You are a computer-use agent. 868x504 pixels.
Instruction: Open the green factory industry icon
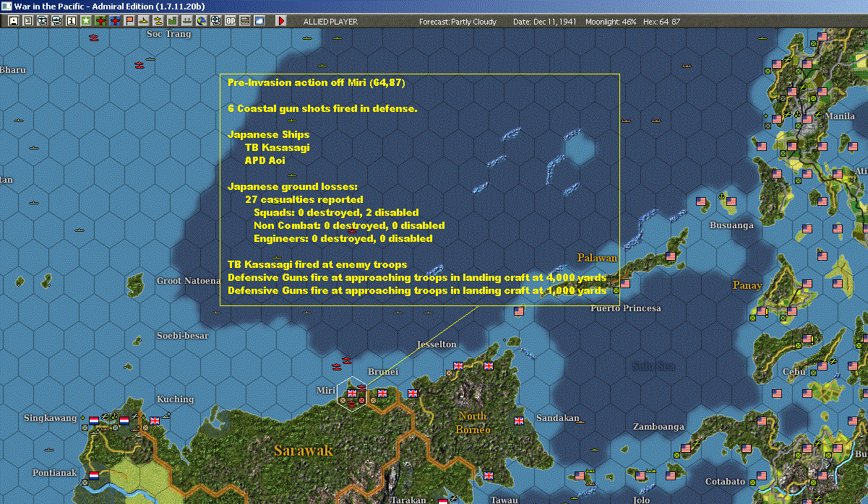172,21
